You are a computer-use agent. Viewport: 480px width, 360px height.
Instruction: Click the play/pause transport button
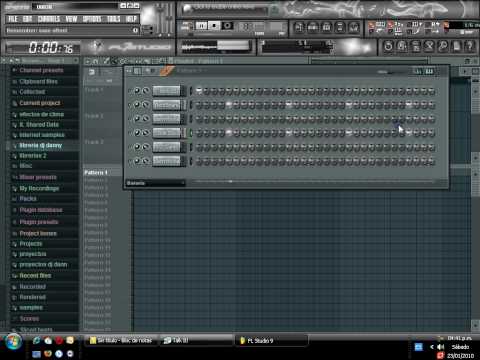201,26
